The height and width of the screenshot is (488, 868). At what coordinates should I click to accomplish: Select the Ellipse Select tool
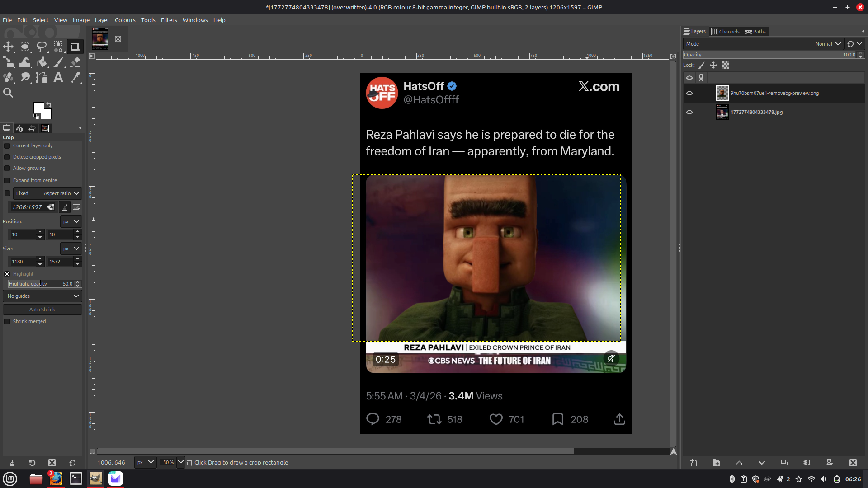click(25, 47)
